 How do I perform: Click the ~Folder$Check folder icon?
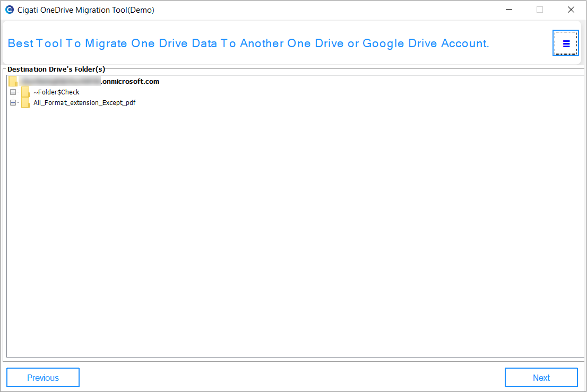[25, 92]
